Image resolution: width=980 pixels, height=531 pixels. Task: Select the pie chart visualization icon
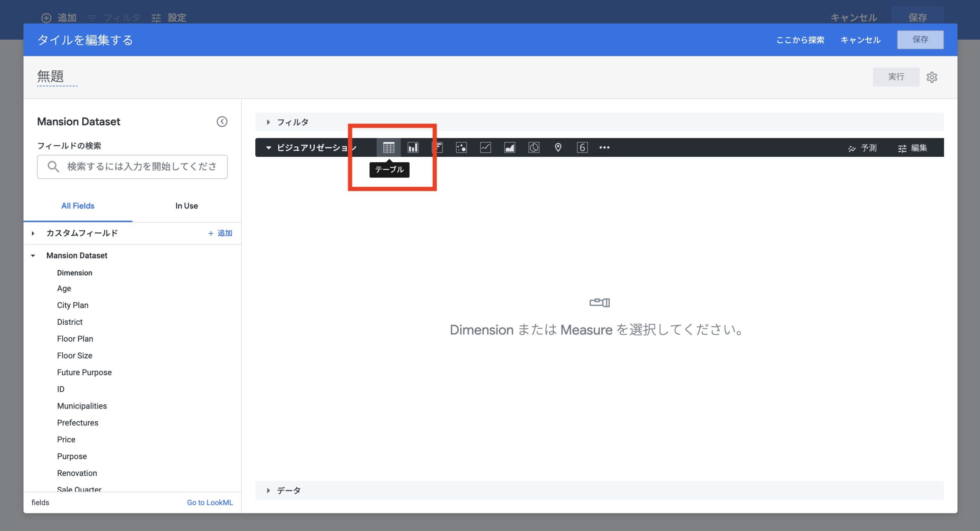pyautogui.click(x=534, y=148)
